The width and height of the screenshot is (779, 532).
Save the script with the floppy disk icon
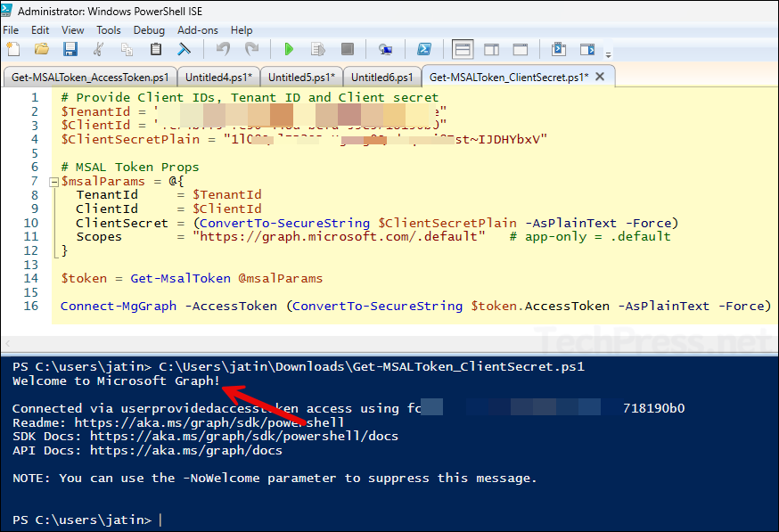[x=69, y=49]
